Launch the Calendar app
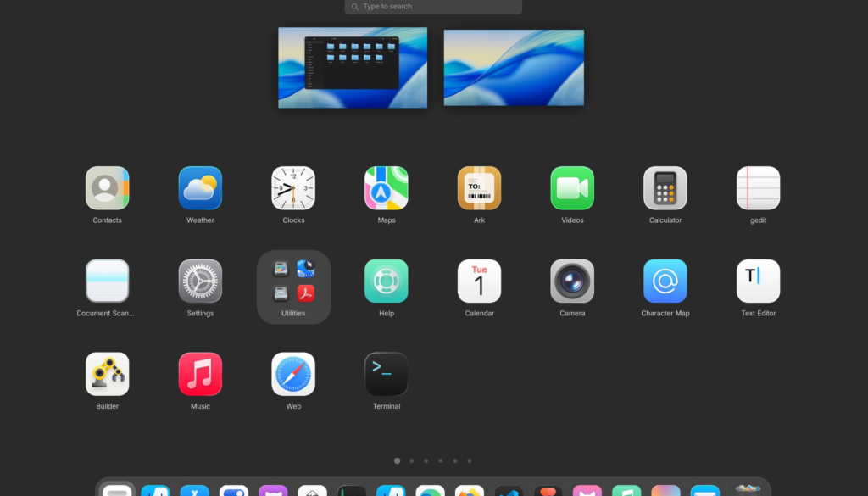The image size is (868, 496). pos(479,281)
